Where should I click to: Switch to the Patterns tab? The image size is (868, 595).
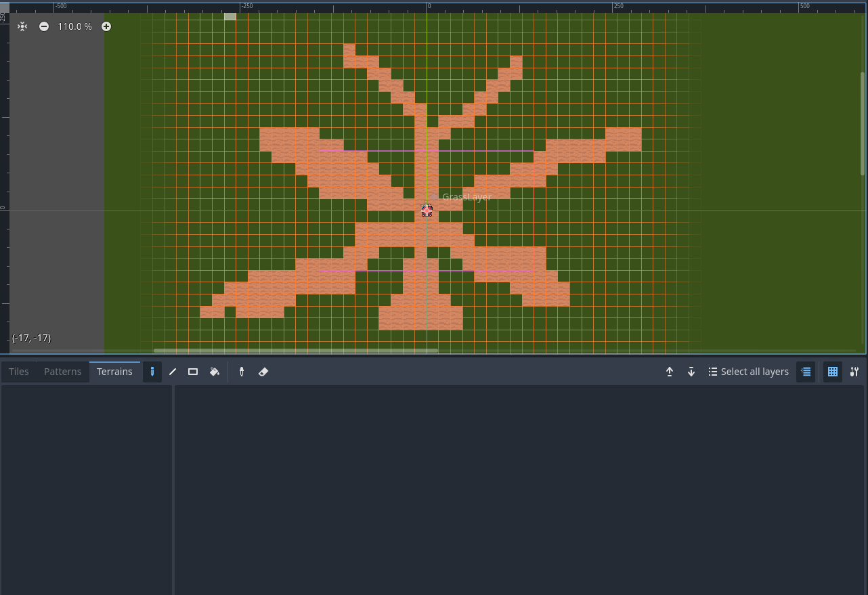[62, 372]
